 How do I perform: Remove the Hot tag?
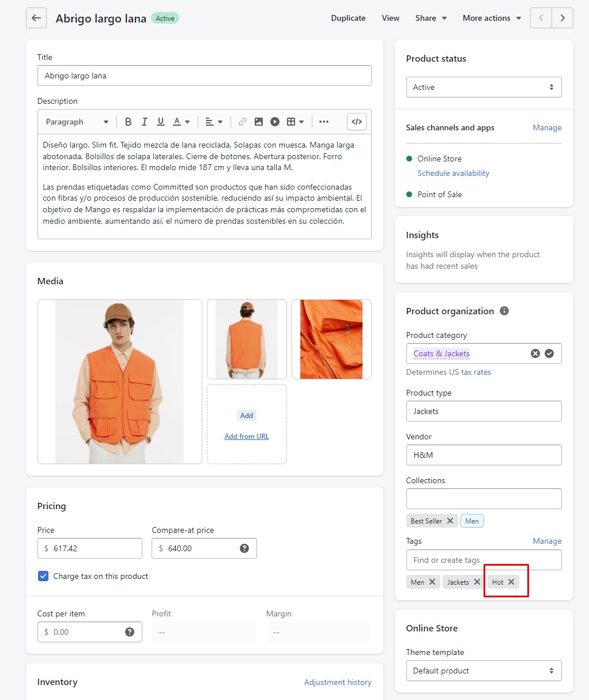(511, 582)
